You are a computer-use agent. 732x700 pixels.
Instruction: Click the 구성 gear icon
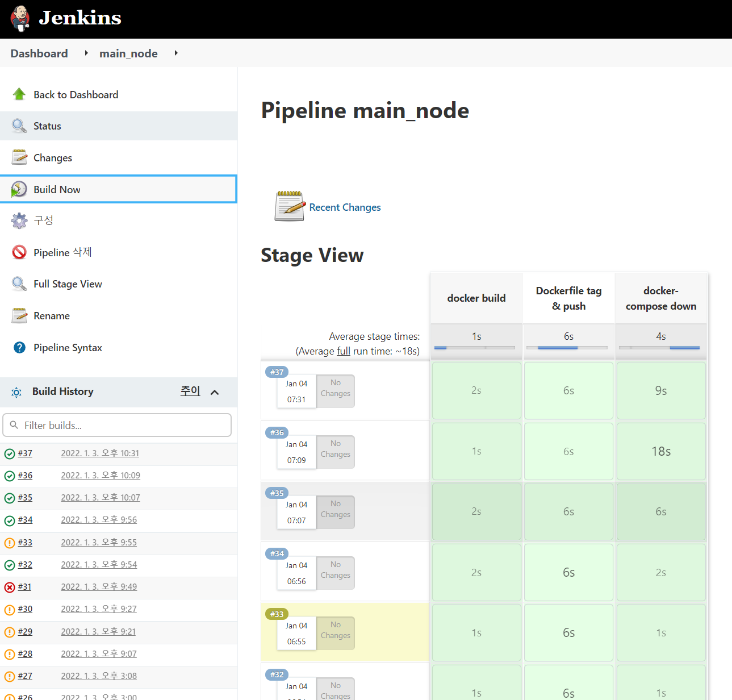19,220
